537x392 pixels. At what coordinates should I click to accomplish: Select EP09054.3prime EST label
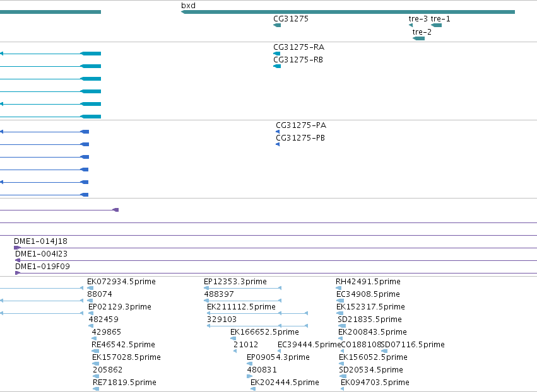278,357
